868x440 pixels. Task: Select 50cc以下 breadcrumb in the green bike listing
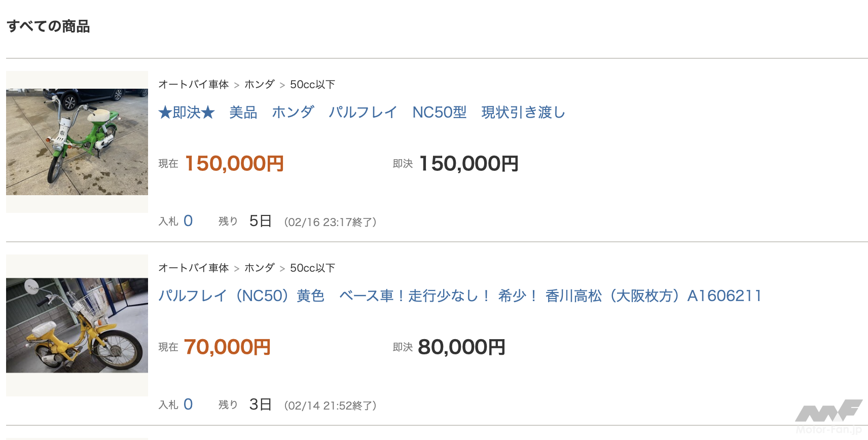click(x=312, y=84)
